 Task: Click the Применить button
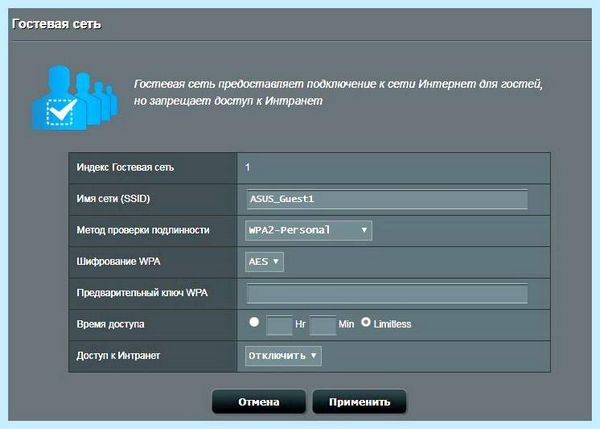[359, 402]
